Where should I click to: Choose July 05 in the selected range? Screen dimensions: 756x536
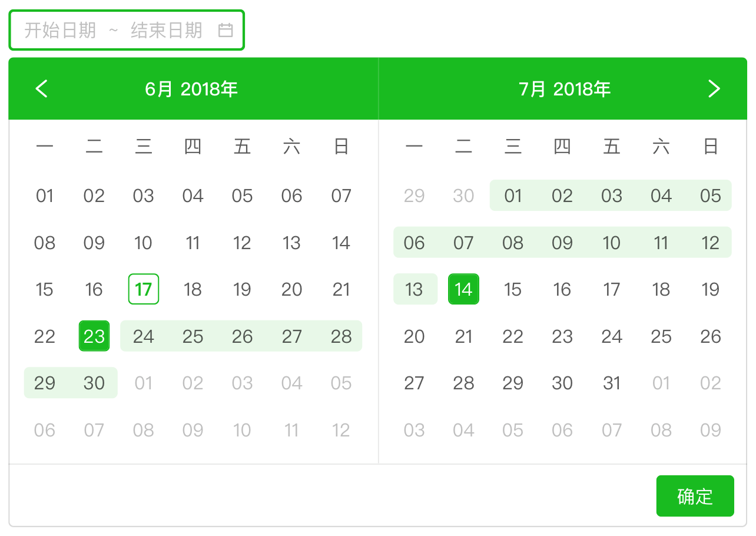(x=711, y=196)
